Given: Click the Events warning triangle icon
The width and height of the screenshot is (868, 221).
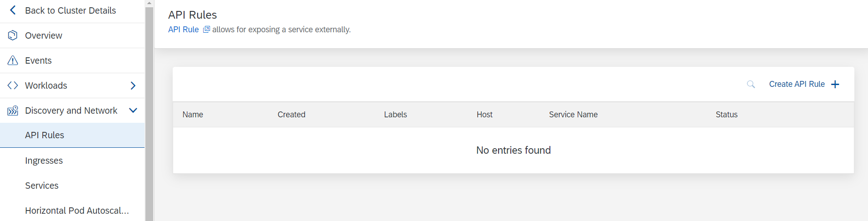Looking at the screenshot, I should click(13, 60).
